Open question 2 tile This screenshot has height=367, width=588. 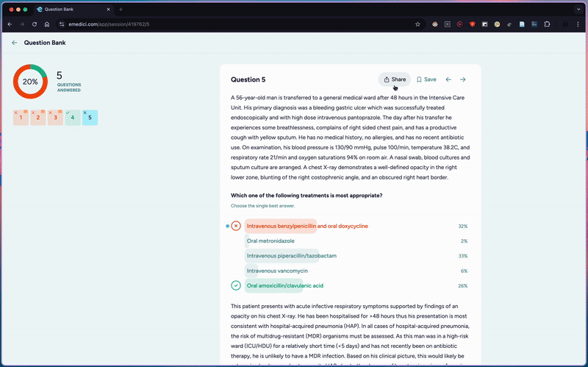click(x=38, y=118)
